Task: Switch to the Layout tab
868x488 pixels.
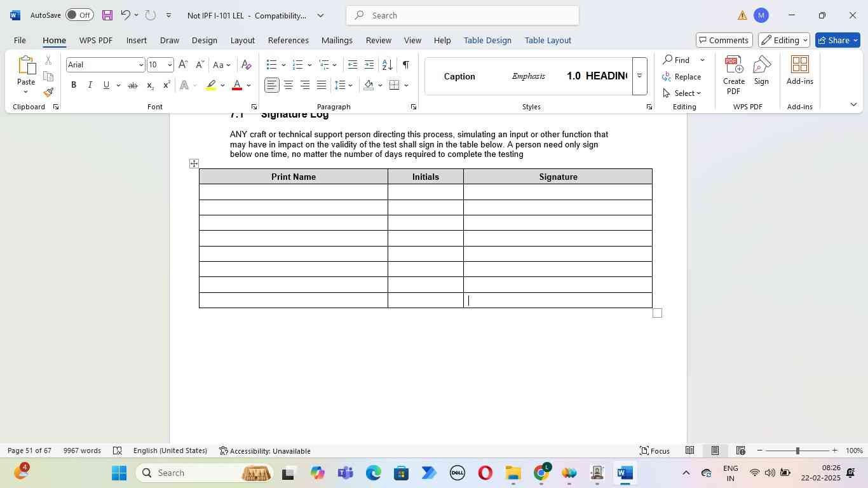Action: click(242, 40)
